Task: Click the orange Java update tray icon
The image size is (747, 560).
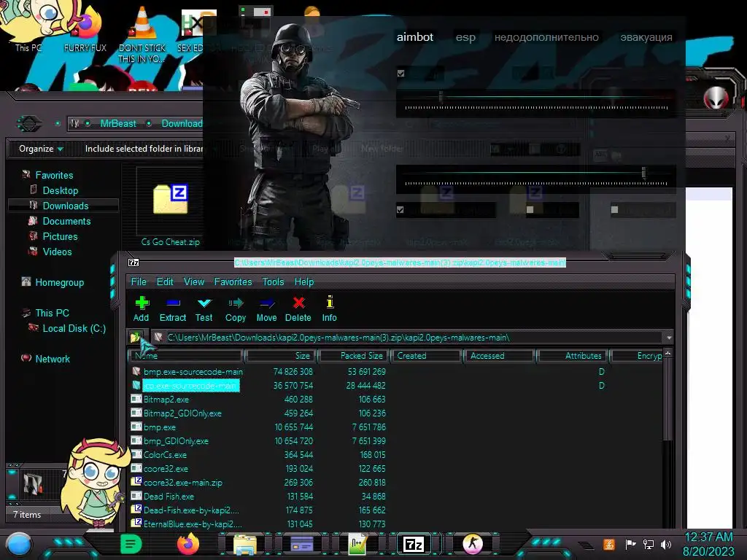Action: coord(609,544)
